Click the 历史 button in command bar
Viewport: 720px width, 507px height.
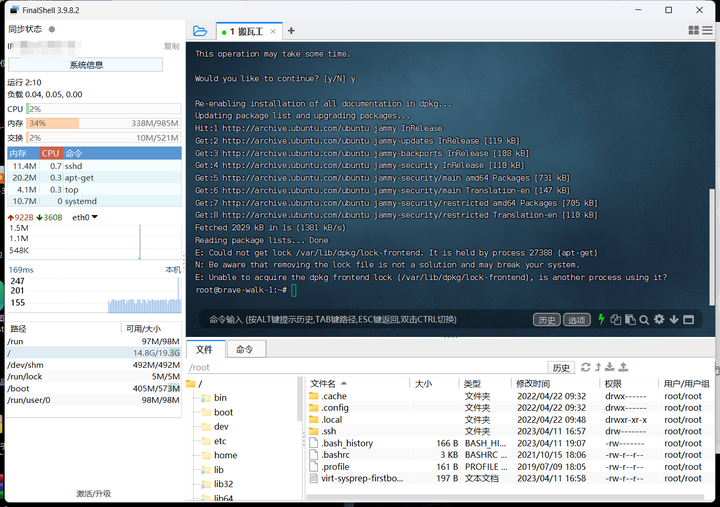tap(546, 320)
